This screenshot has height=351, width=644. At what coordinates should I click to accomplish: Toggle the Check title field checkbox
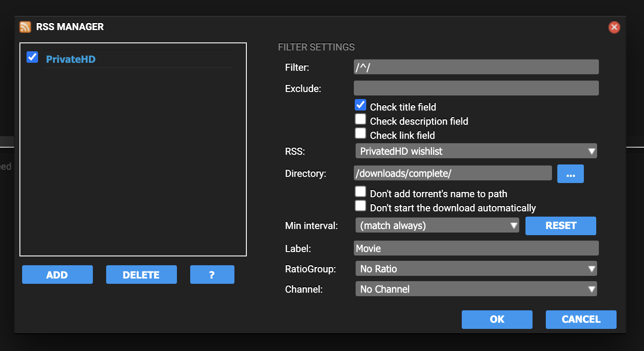coord(360,105)
